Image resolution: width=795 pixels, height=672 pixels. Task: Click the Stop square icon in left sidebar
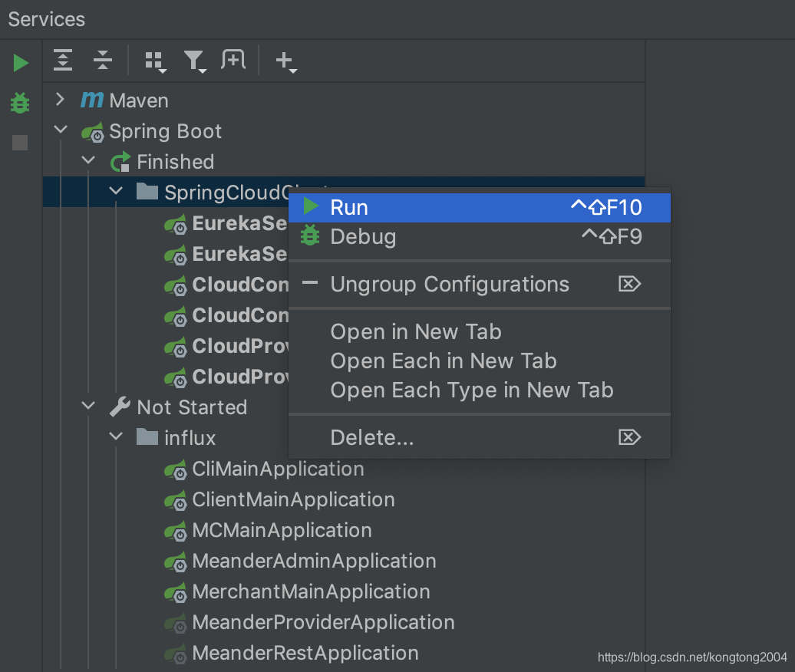[20, 143]
